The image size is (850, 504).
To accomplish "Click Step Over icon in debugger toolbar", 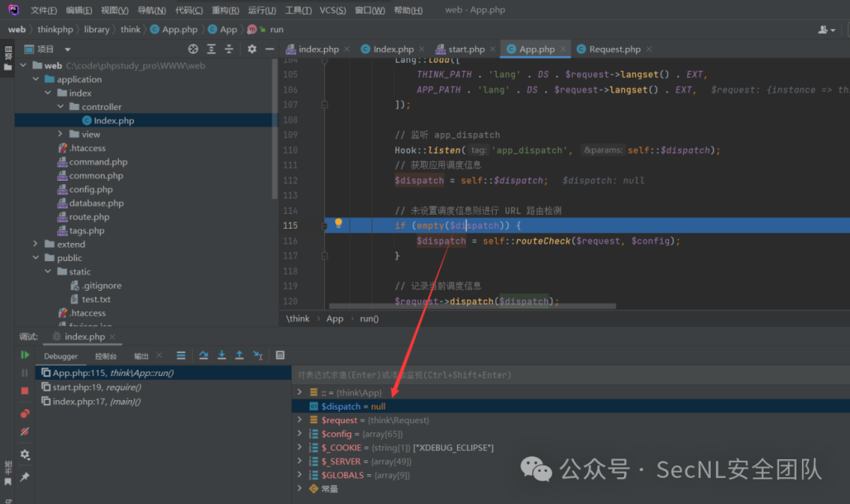I will (203, 355).
